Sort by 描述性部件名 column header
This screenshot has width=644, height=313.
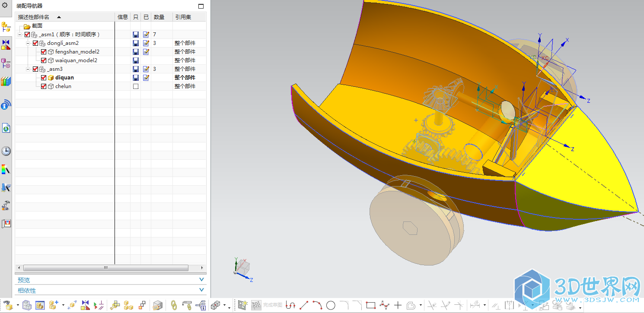[x=66, y=17]
